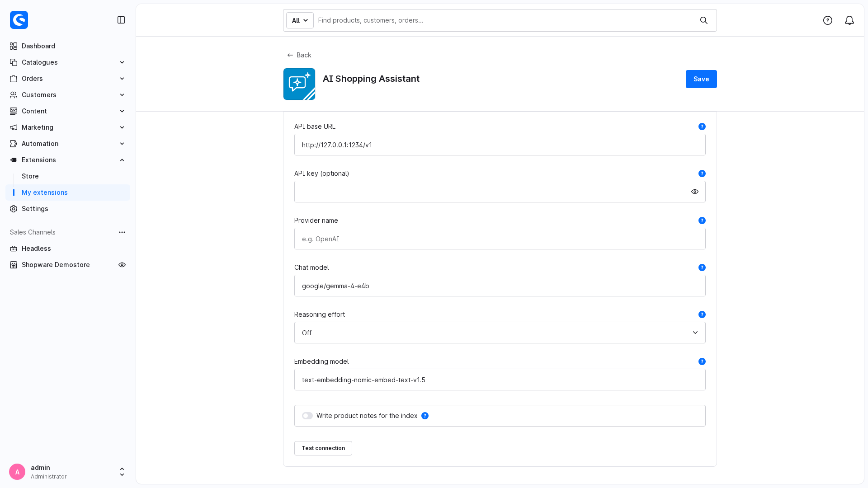The height and width of the screenshot is (488, 868).
Task: Open the Reasoning effort dropdown
Action: point(500,333)
